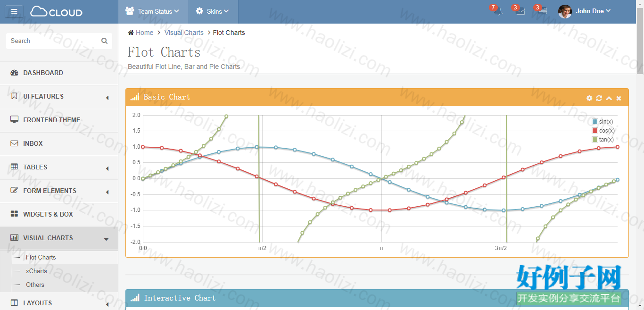Click the home icon in breadcrumb
Image resolution: width=644 pixels, height=310 pixels.
click(131, 33)
